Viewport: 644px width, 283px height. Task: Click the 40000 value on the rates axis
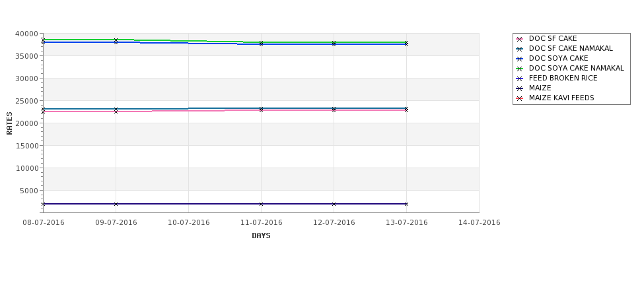(26, 34)
